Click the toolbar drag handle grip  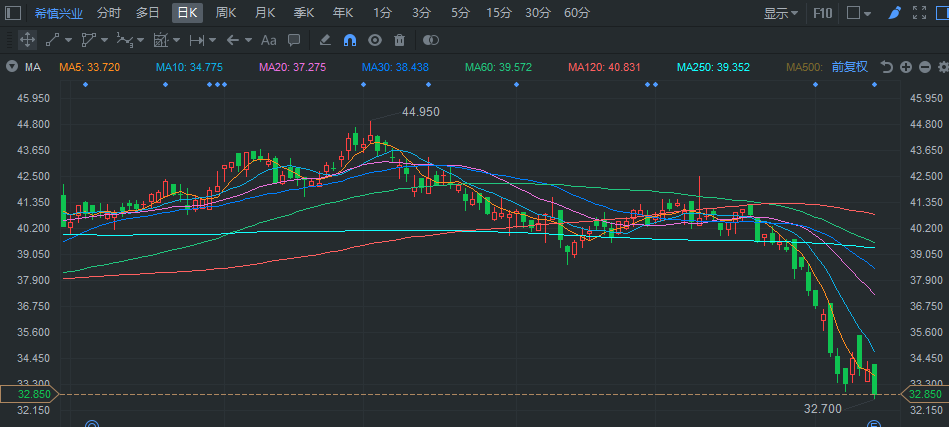9,41
